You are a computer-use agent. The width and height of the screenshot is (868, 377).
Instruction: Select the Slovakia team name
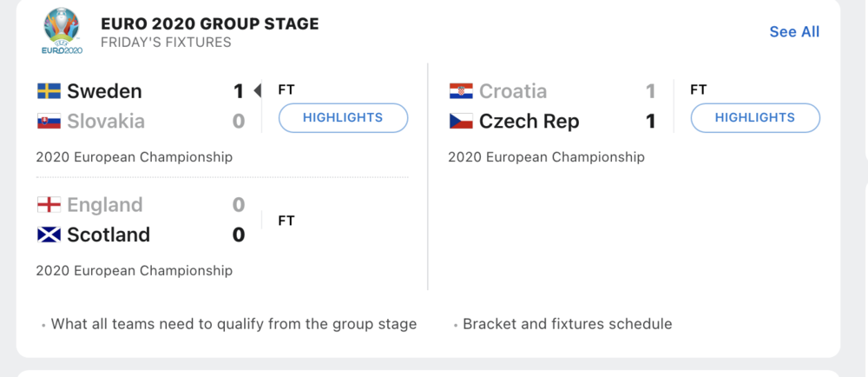(x=106, y=122)
